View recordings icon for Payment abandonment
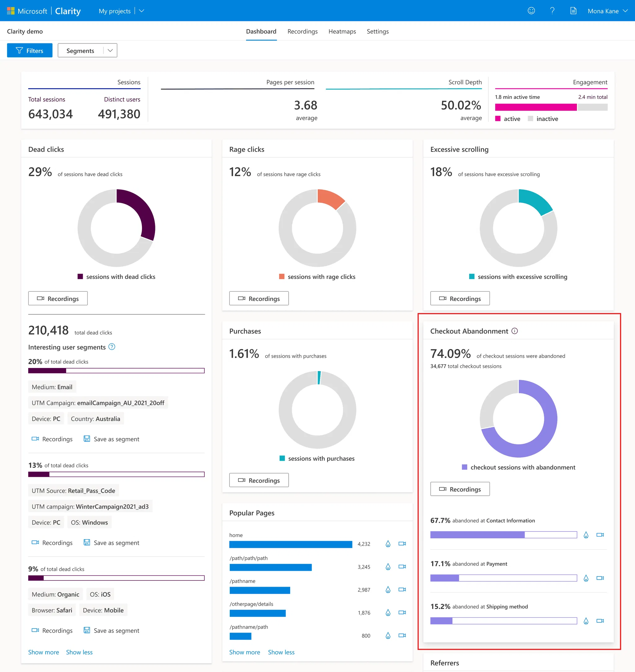This screenshot has width=635, height=672. pos(600,578)
